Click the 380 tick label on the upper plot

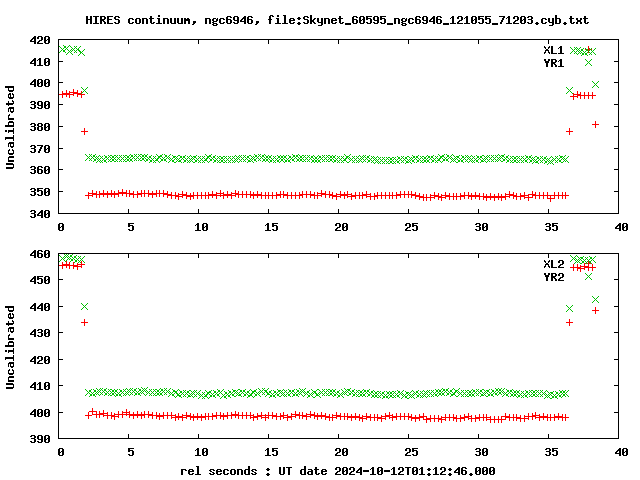click(x=40, y=127)
